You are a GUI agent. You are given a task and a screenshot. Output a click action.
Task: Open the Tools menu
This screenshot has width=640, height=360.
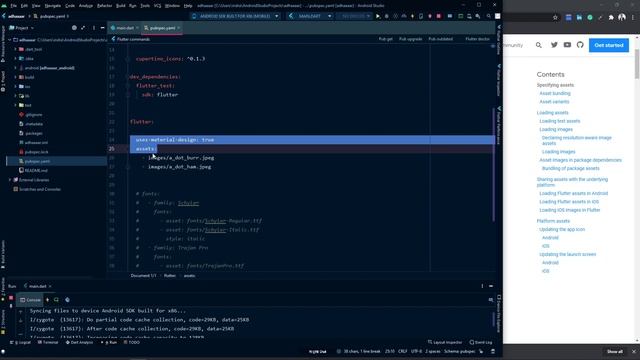tap(145, 6)
